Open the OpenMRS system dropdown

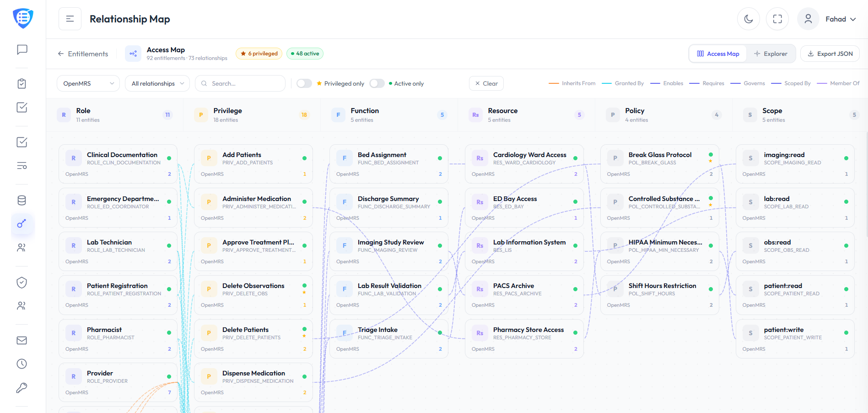point(88,83)
